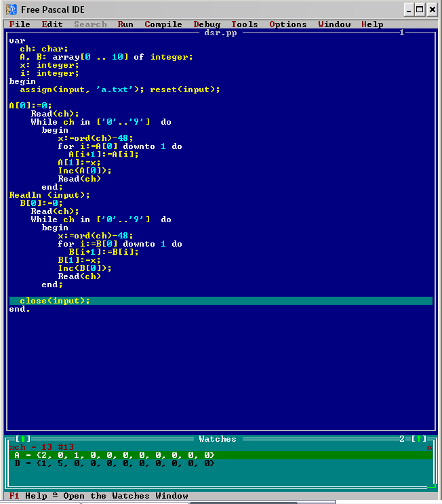Click the dsr.pp editor window title
The width and height of the screenshot is (442, 504).
pos(220,33)
